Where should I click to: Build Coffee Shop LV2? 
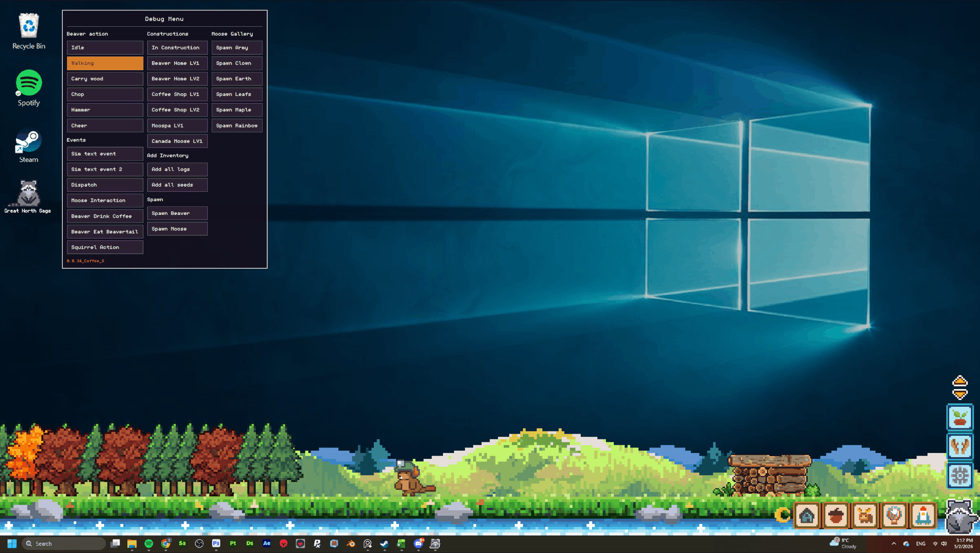(x=177, y=110)
